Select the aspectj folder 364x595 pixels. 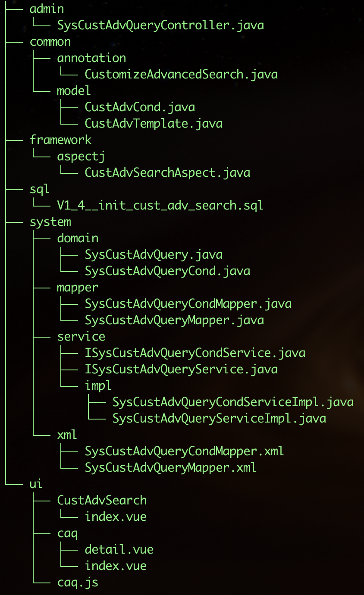tap(81, 157)
